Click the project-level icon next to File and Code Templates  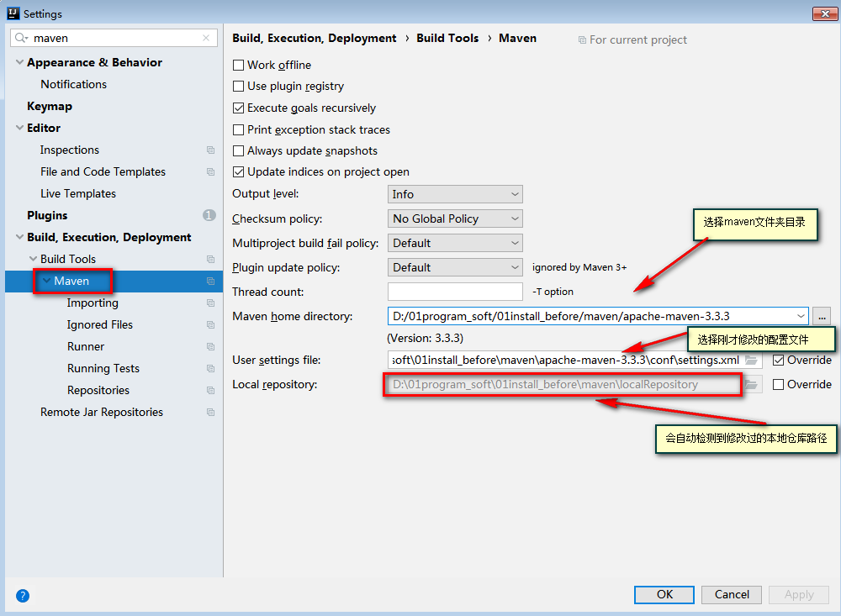[x=211, y=172]
